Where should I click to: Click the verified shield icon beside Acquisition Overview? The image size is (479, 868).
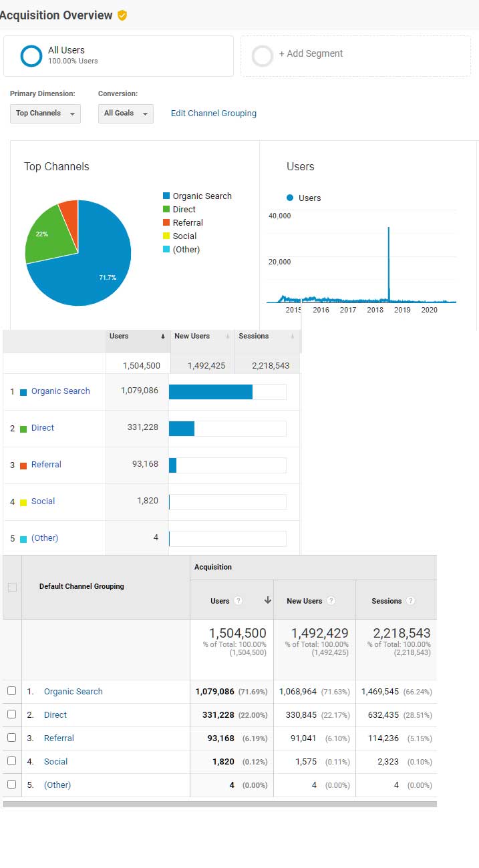[122, 15]
